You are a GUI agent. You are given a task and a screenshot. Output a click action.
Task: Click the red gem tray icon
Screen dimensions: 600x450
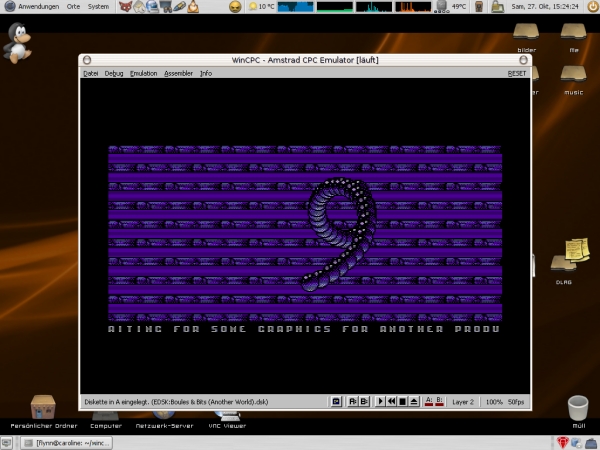point(562,443)
